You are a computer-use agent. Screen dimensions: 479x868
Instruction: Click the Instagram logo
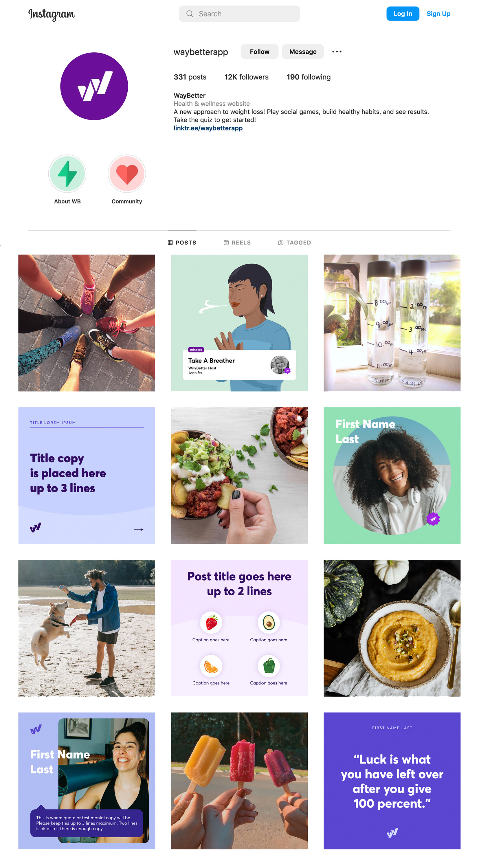(52, 14)
